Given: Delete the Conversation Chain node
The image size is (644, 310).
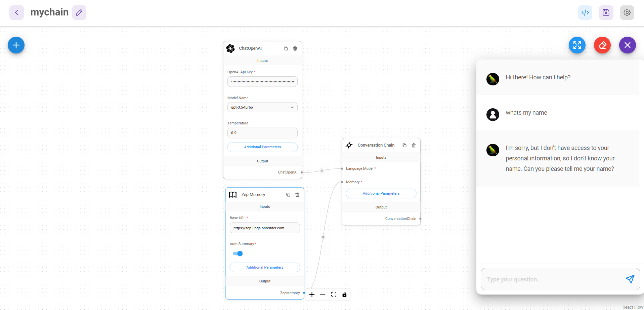Looking at the screenshot, I should click(414, 145).
